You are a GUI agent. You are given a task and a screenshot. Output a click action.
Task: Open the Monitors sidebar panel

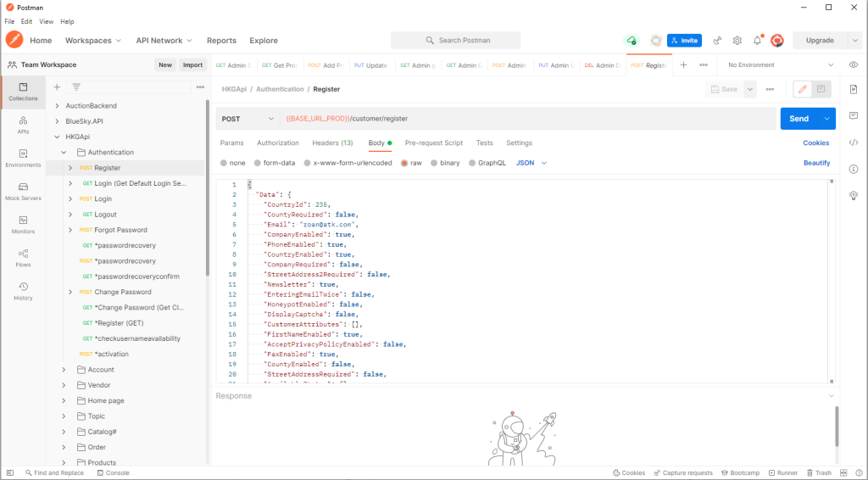pos(23,225)
